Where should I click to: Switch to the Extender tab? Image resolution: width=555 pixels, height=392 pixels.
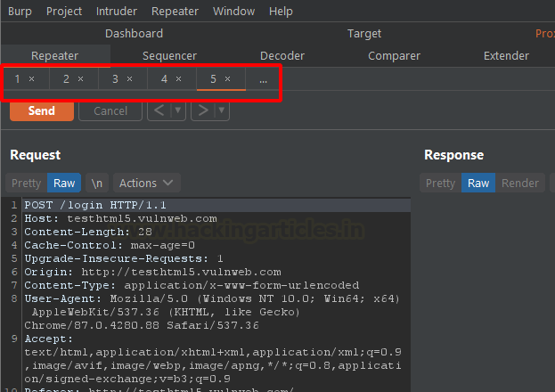[x=506, y=56]
